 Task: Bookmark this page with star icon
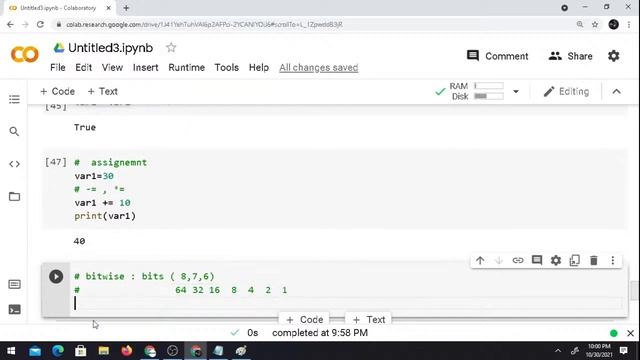(595, 24)
